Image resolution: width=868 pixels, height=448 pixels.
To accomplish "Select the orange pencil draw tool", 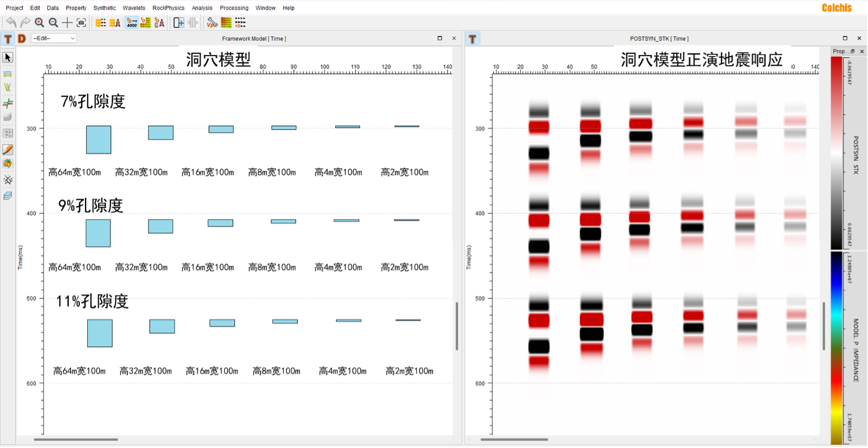I will click(x=8, y=150).
